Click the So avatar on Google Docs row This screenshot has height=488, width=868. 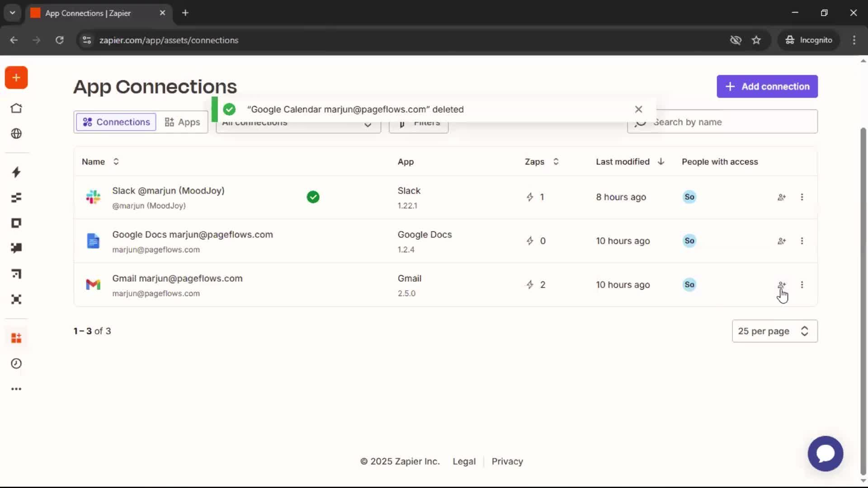[689, 241]
